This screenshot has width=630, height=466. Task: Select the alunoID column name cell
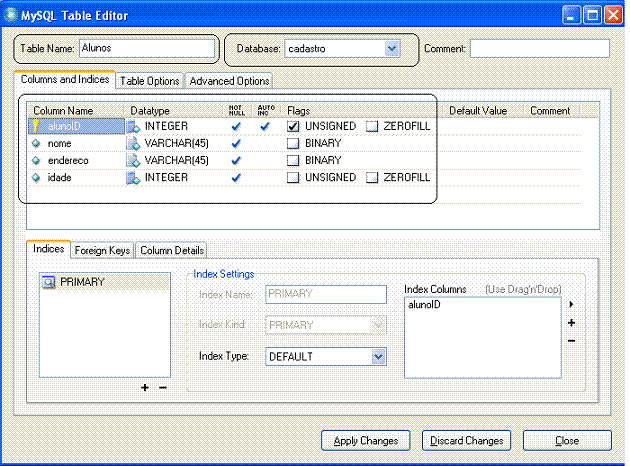pyautogui.click(x=76, y=126)
